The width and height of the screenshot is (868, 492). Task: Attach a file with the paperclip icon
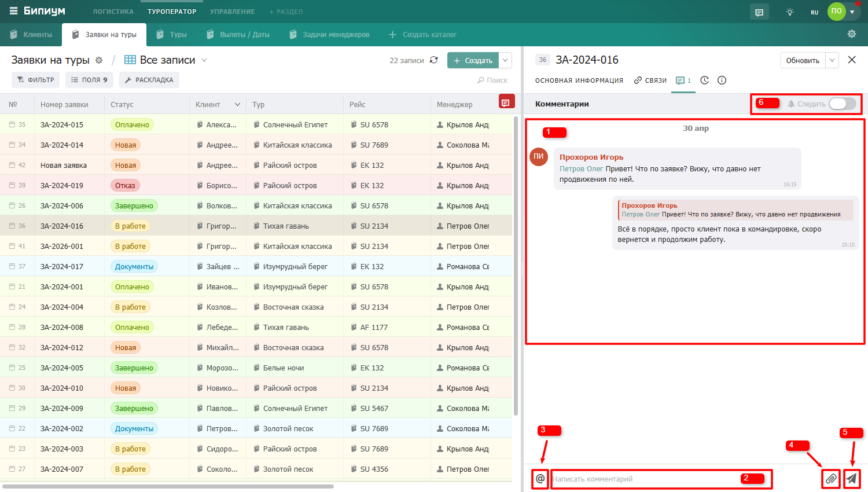pyautogui.click(x=831, y=479)
